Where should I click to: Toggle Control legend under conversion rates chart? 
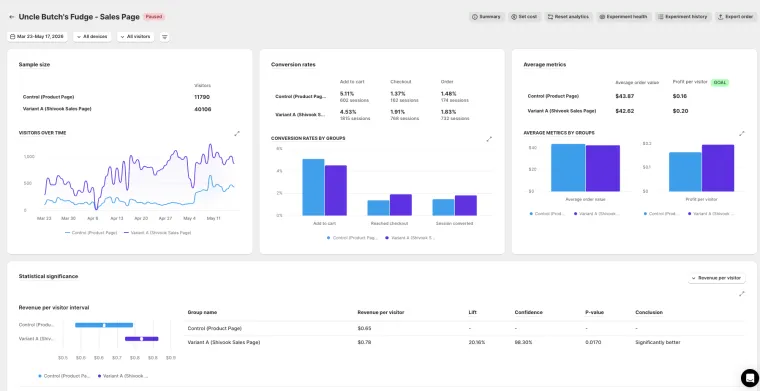click(x=352, y=238)
